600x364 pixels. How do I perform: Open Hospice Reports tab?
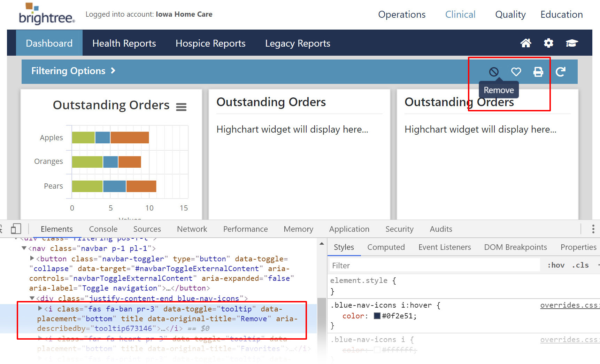tap(210, 43)
